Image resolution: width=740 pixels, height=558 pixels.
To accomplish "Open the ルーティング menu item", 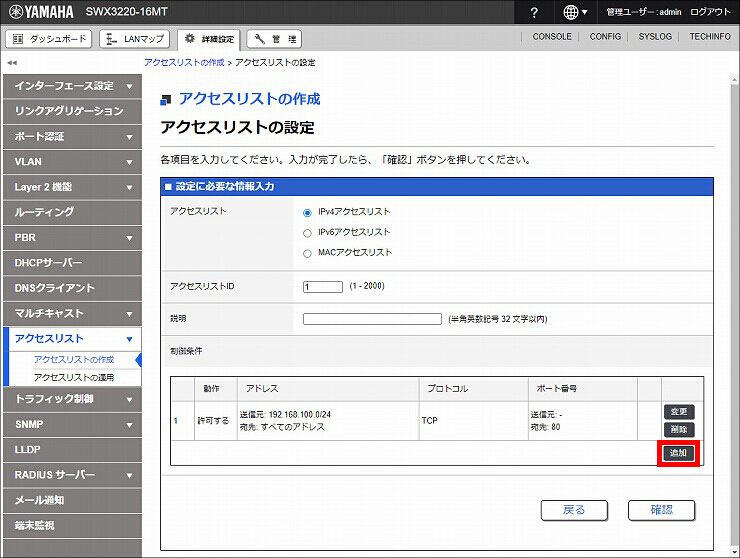I will pyautogui.click(x=72, y=212).
